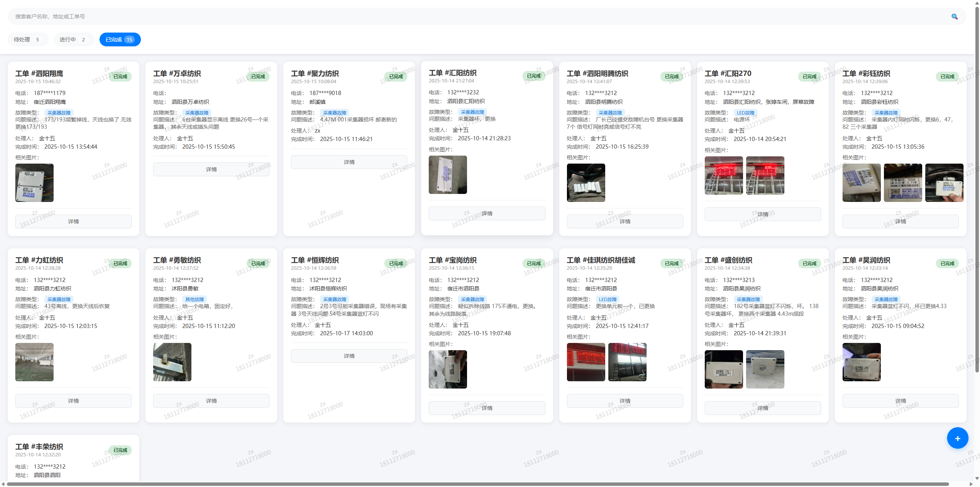The image size is (980, 487).
Task: Click the search magnifier icon
Action: pyautogui.click(x=954, y=16)
